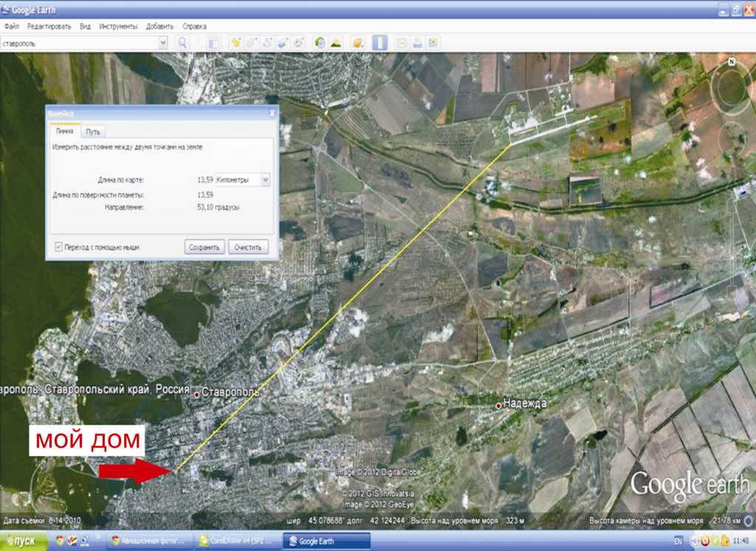This screenshot has width=756, height=551.
Task: Click the red tray icon
Action: (x=704, y=541)
